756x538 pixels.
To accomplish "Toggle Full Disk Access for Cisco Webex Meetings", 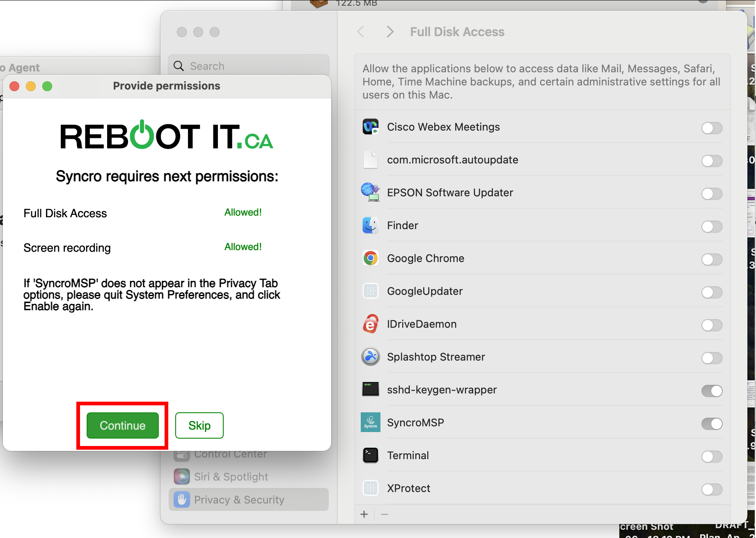I will pyautogui.click(x=712, y=128).
